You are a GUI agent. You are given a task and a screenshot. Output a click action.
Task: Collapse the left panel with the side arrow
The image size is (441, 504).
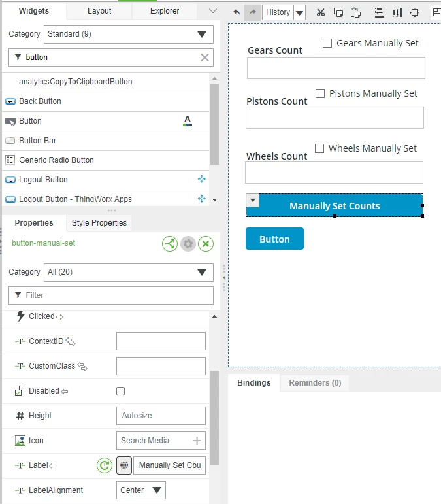tap(224, 278)
